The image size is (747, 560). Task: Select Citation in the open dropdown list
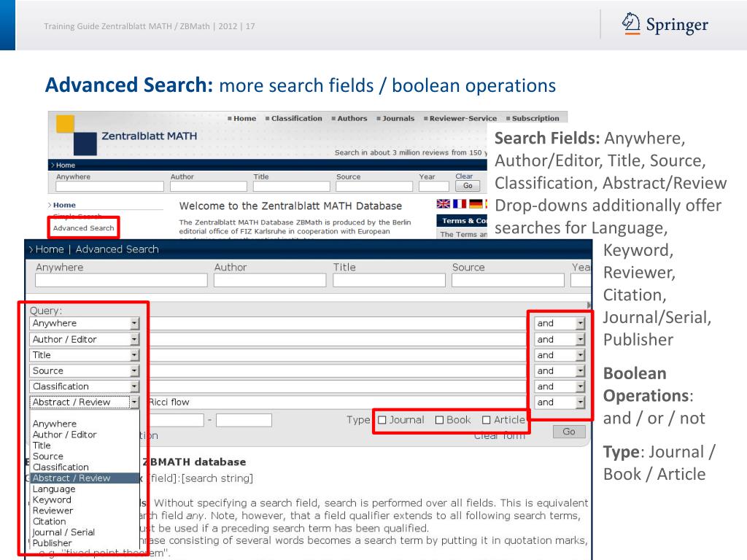point(85,521)
